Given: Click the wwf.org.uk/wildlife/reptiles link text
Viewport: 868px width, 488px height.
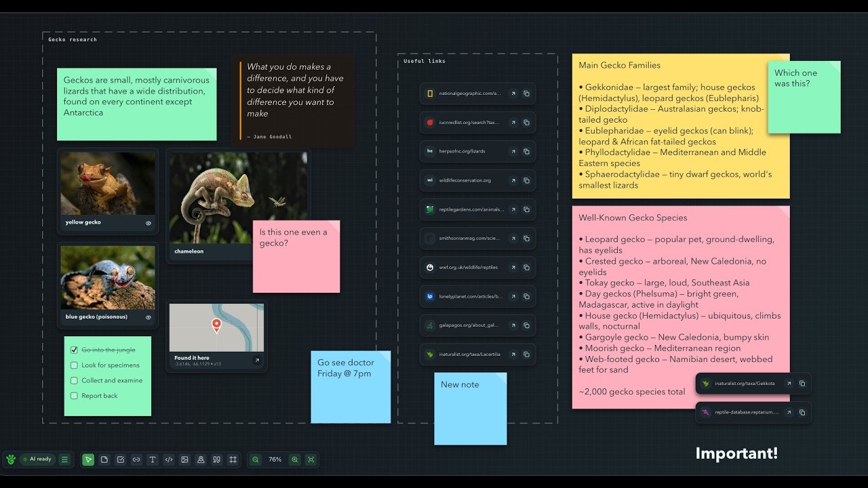Looking at the screenshot, I should click(469, 267).
